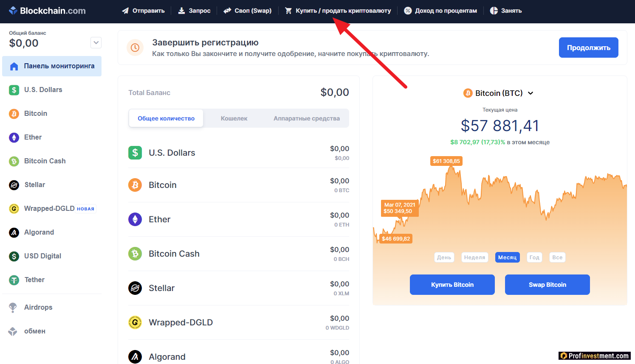635x364 pixels.
Task: Click the Tether icon in the sidebar
Action: [x=14, y=280]
